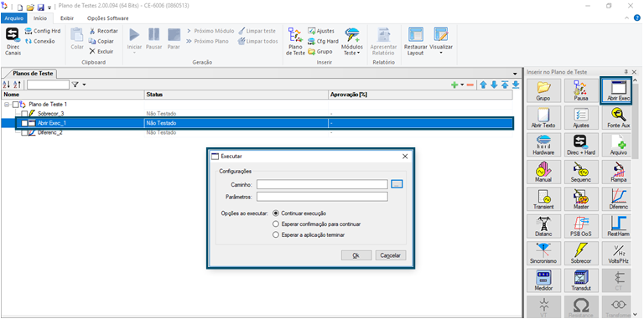Move the selected item up
644x319 pixels.
(483, 85)
